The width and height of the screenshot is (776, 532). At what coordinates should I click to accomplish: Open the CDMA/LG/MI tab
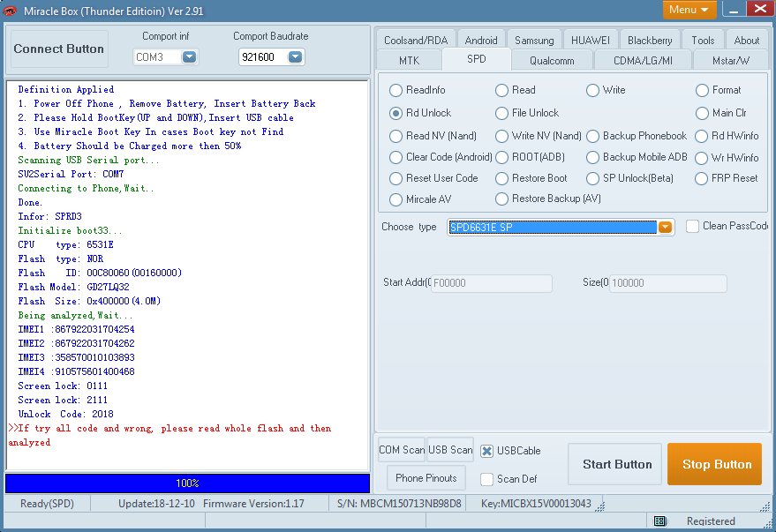coord(643,60)
